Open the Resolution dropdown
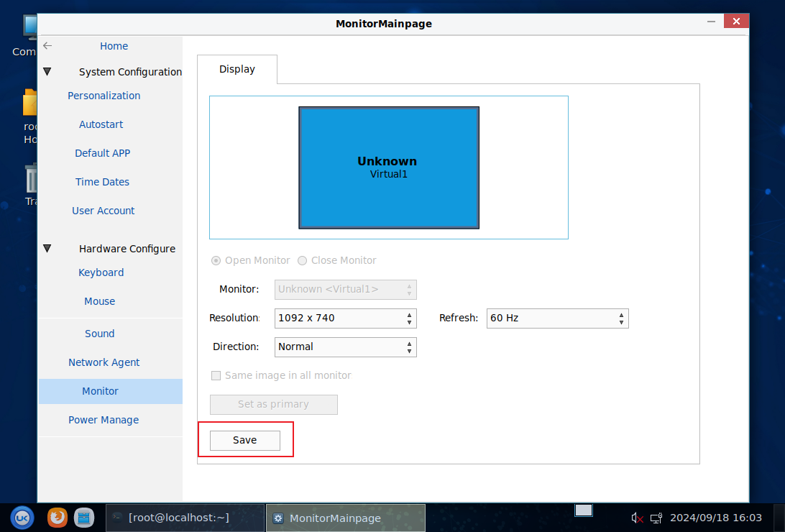The width and height of the screenshot is (785, 532). [345, 318]
